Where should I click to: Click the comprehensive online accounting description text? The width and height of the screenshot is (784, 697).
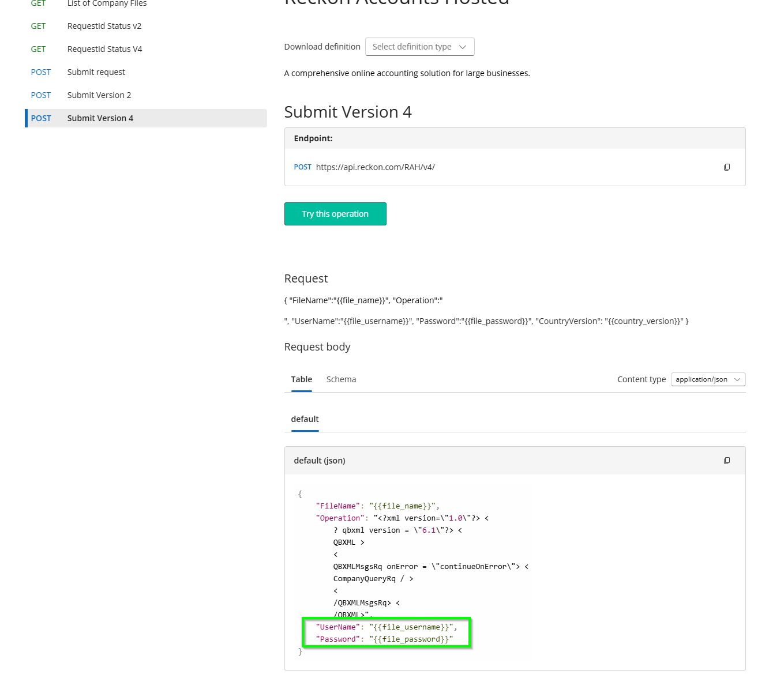click(x=407, y=73)
